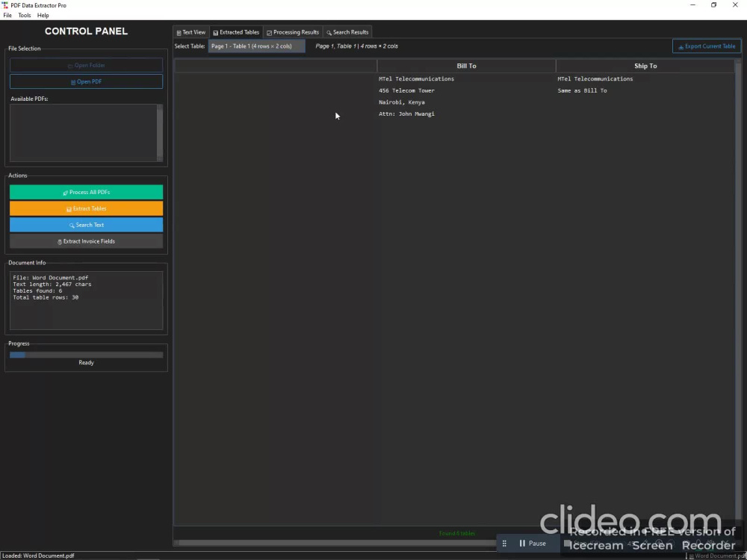Click 'Loaded: Word Document.pdf' status text
Screen dimensions: 747x560
tap(38, 556)
